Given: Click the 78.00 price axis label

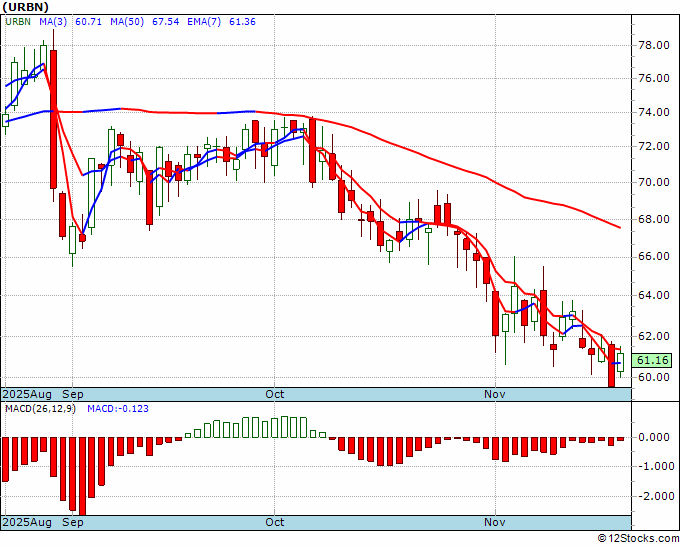Looking at the screenshot, I should (x=654, y=46).
